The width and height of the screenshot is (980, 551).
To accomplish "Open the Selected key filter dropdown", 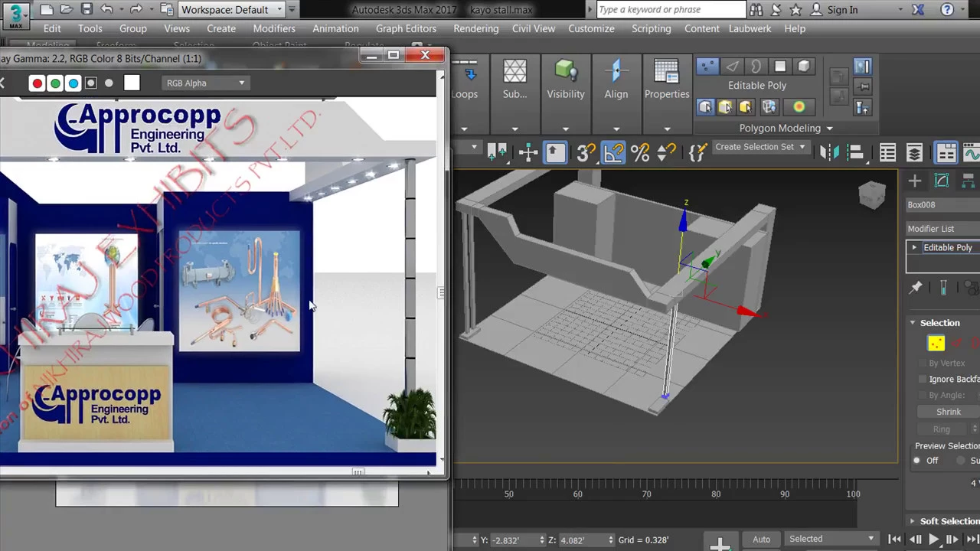I will (x=831, y=539).
